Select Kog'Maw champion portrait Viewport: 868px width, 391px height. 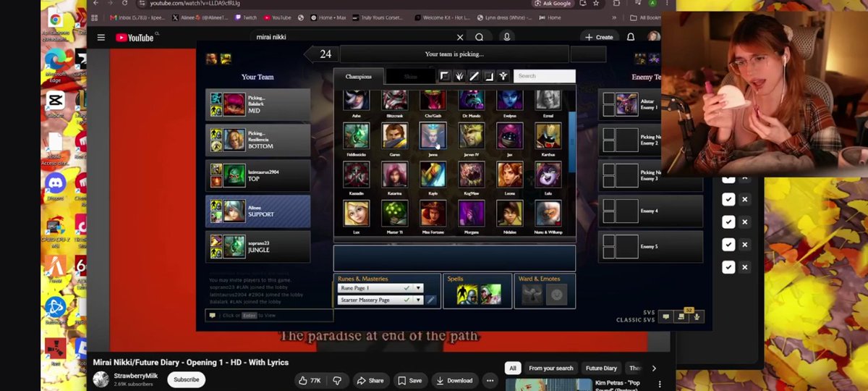471,175
